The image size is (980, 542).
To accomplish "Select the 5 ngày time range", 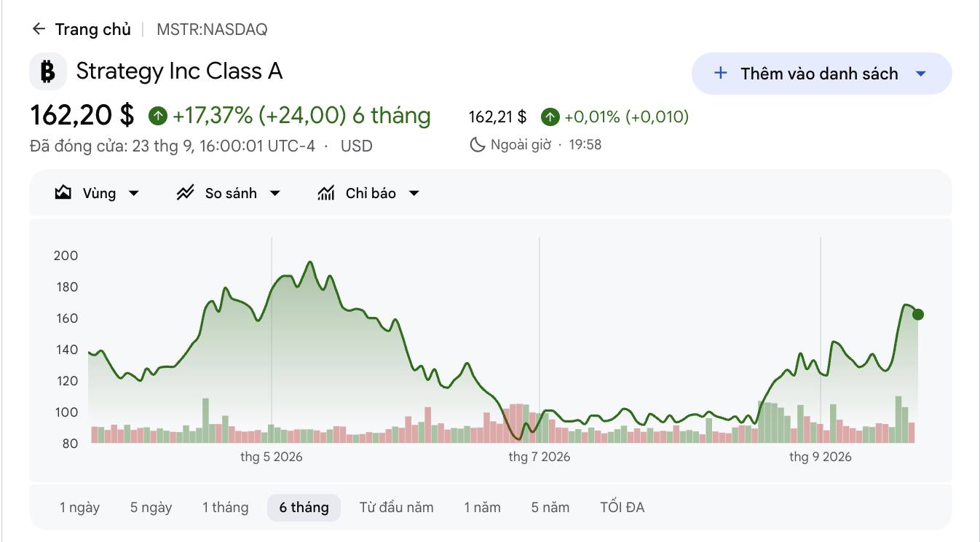I will pos(151,507).
